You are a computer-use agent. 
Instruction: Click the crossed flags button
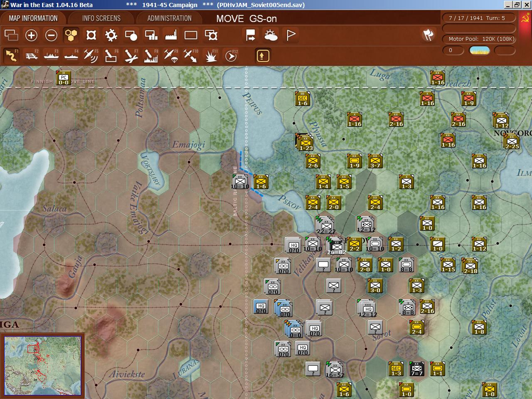click(x=428, y=35)
